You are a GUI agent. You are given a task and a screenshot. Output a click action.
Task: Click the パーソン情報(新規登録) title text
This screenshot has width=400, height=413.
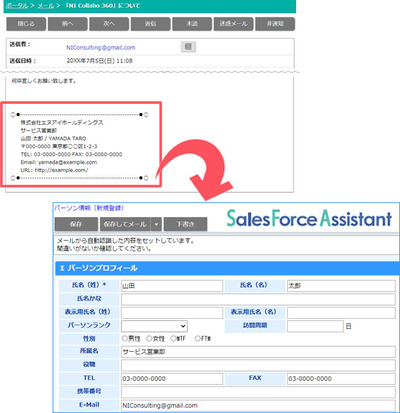click(x=89, y=208)
